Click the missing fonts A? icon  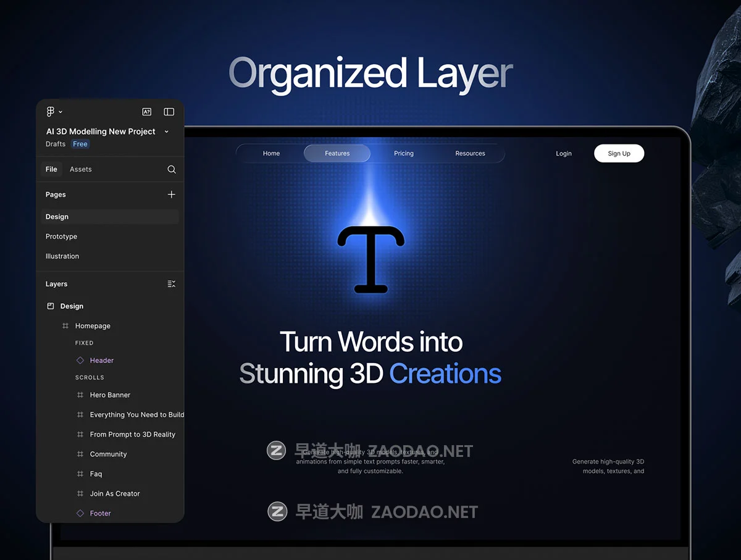tap(147, 112)
